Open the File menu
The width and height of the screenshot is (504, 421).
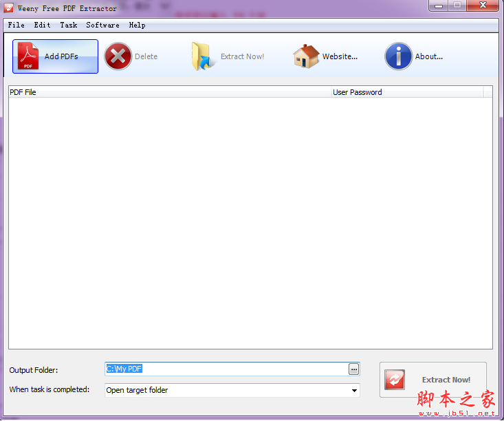(16, 25)
